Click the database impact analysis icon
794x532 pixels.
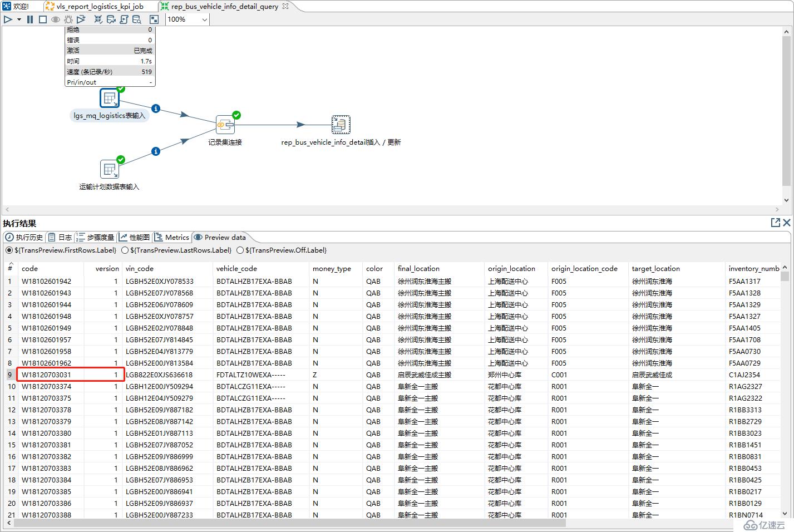coord(111,19)
